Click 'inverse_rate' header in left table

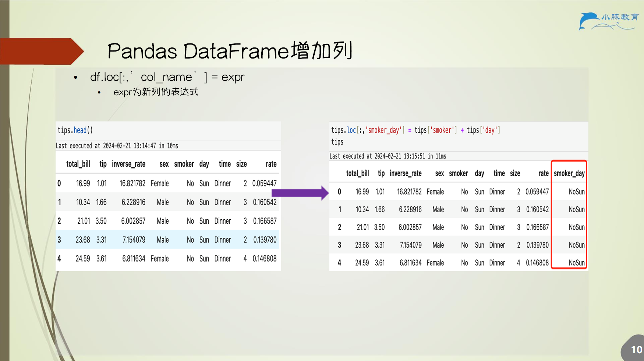coord(128,164)
